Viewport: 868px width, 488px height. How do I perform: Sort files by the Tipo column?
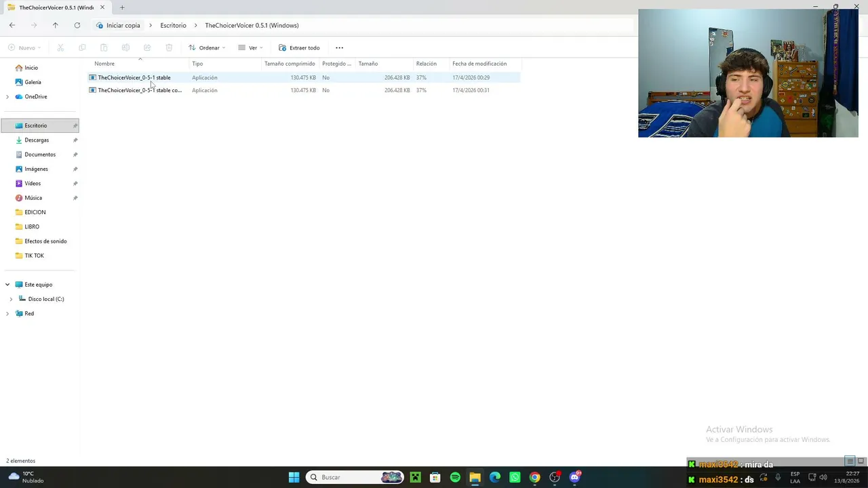point(197,64)
